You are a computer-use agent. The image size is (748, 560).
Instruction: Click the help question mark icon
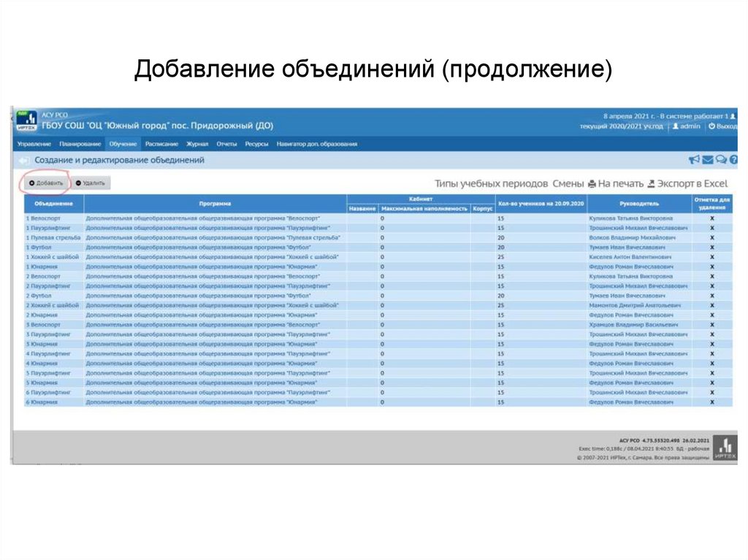(732, 160)
